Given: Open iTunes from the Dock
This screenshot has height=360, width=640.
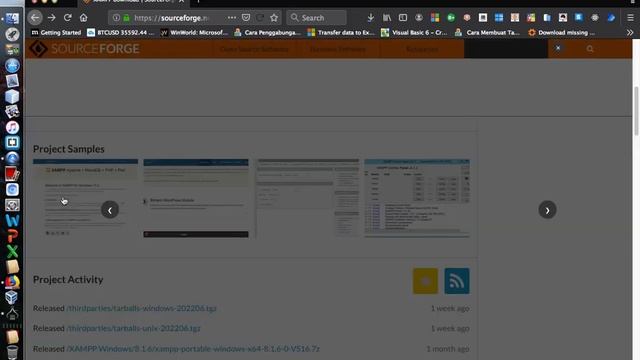Looking at the screenshot, I should tap(12, 127).
